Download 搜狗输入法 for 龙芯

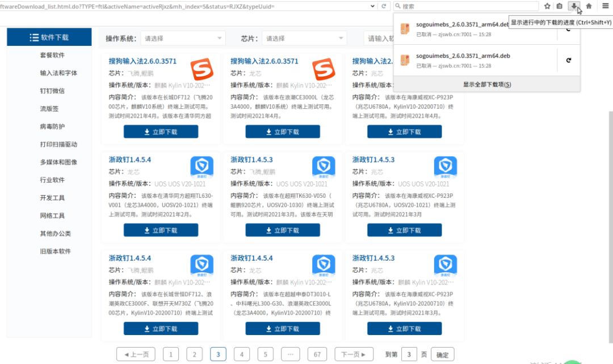tap(283, 132)
